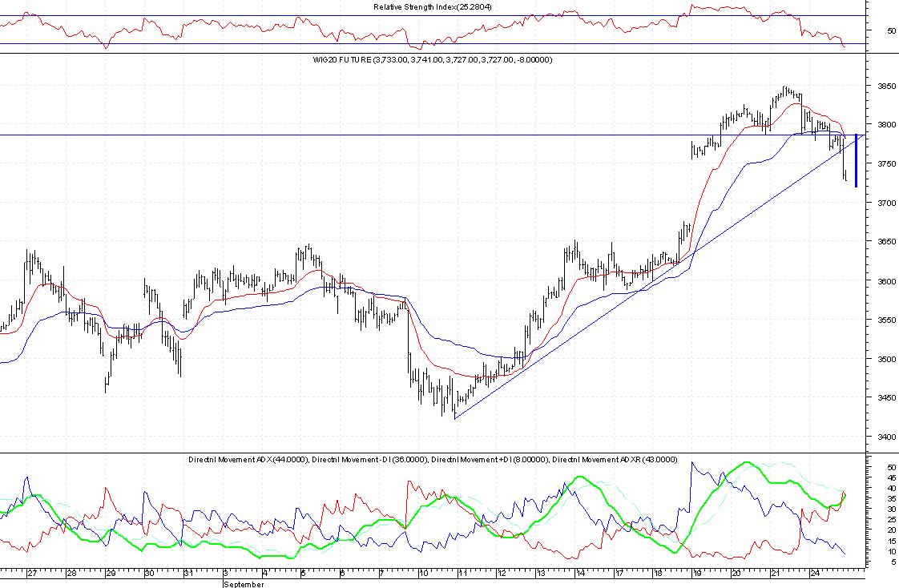Click the 3700 price axis label
This screenshot has width=899, height=588.
887,203
